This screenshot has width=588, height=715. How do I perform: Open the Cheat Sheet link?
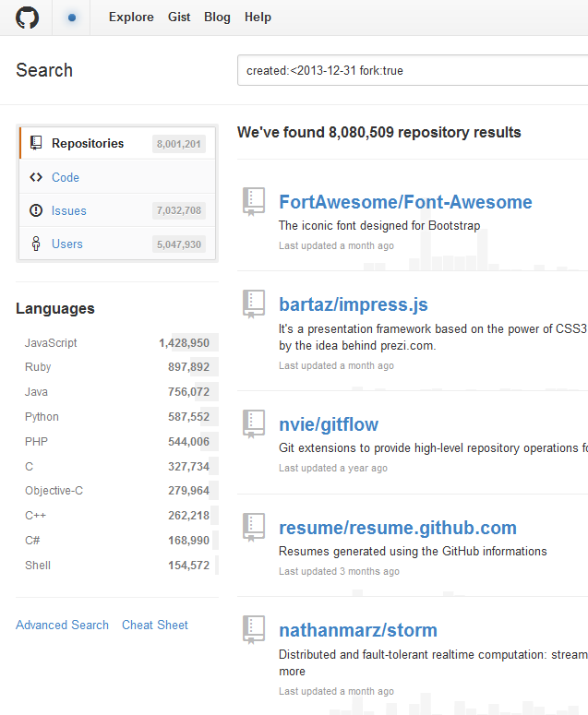(154, 625)
